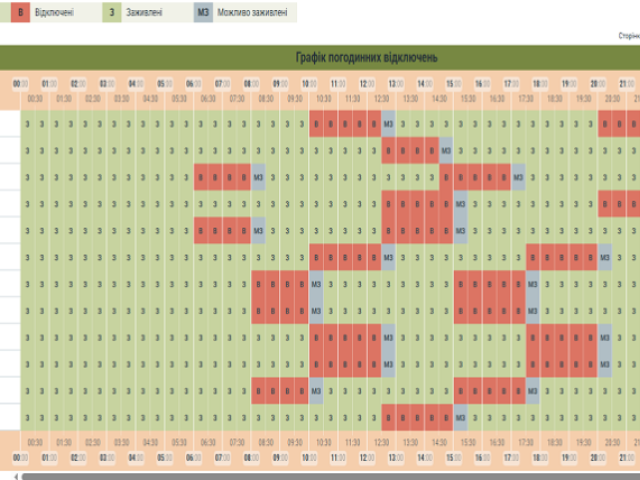
Task: Click the first red 'В' cell in first row
Action: [316, 124]
